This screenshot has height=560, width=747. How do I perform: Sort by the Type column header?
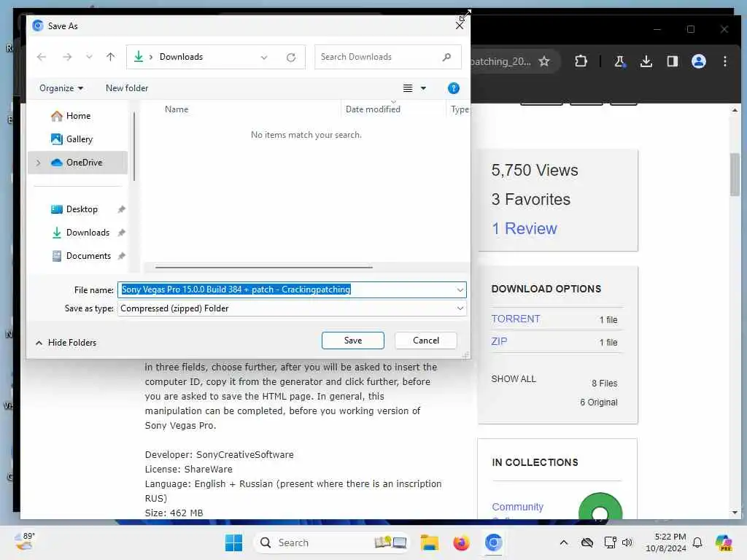(460, 109)
